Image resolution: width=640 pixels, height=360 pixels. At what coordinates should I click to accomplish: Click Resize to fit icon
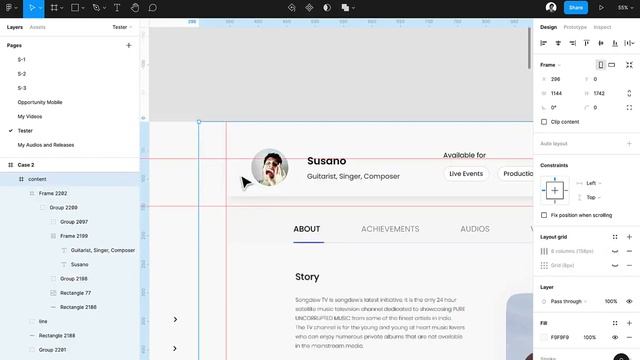click(629, 65)
